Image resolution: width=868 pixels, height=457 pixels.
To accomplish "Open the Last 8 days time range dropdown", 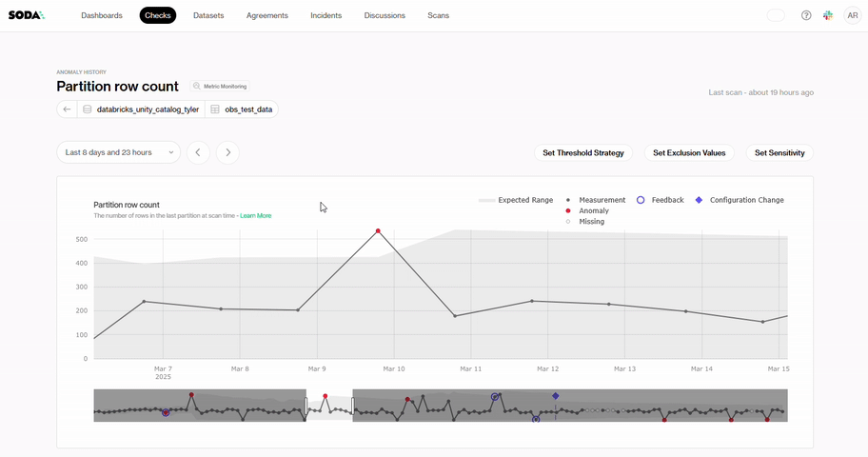I will [118, 152].
